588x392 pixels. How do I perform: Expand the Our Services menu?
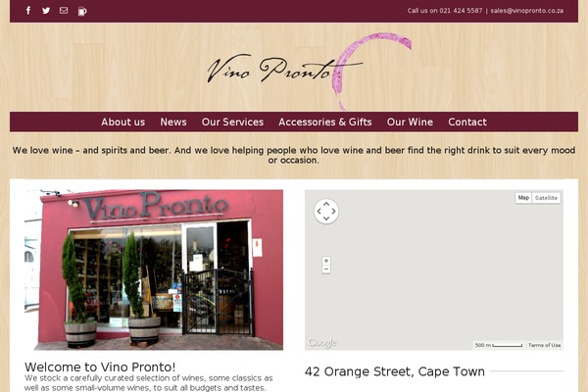[x=232, y=122]
